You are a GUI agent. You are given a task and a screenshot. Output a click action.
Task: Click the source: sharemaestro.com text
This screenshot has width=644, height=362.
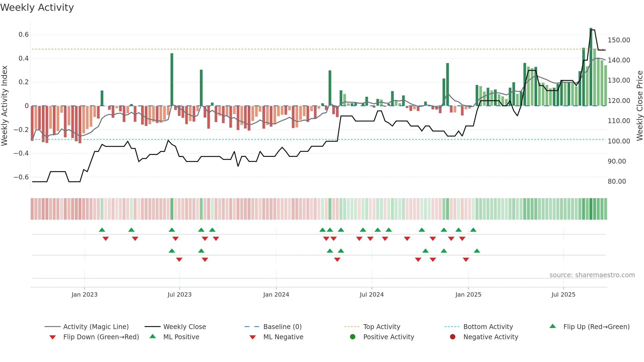pyautogui.click(x=592, y=275)
